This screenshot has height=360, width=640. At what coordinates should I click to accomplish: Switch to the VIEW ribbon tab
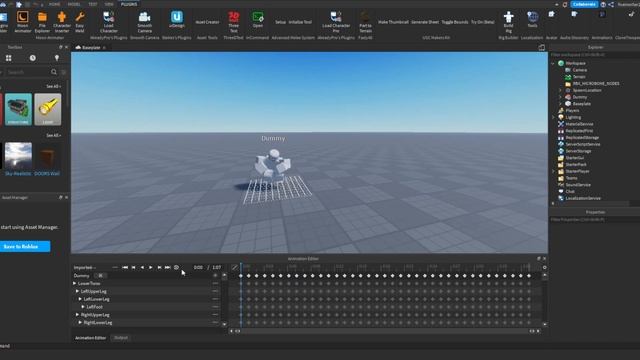pyautogui.click(x=109, y=4)
